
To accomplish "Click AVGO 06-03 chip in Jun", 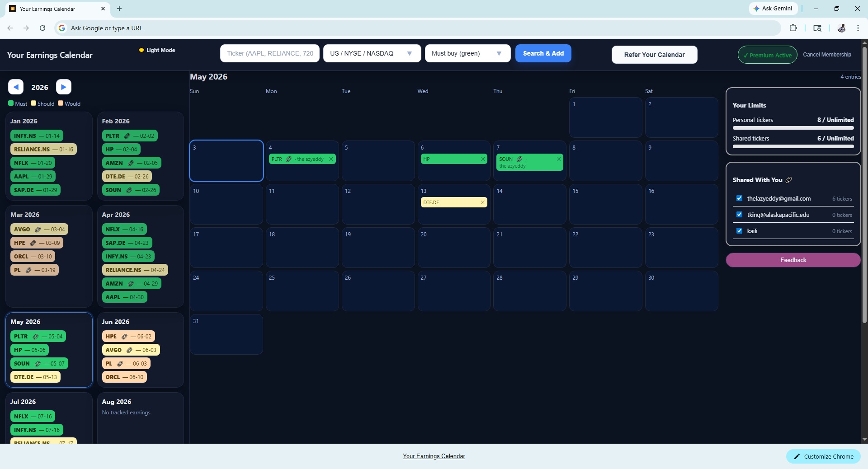I will coord(131,350).
